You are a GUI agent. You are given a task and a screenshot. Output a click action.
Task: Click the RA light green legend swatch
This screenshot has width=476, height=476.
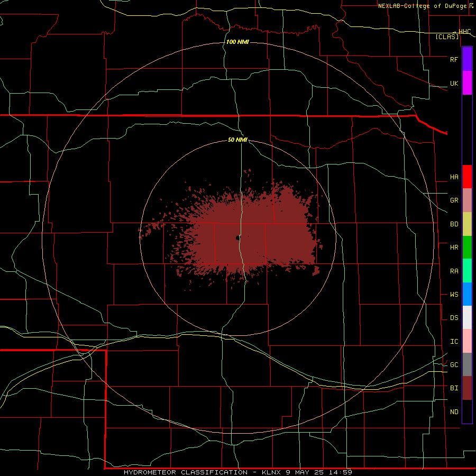[x=467, y=271]
